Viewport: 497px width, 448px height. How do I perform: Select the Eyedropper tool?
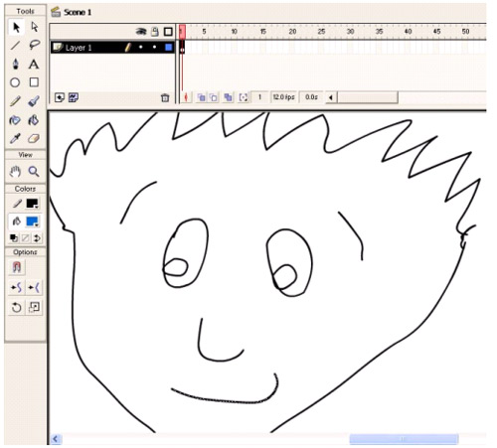15,138
